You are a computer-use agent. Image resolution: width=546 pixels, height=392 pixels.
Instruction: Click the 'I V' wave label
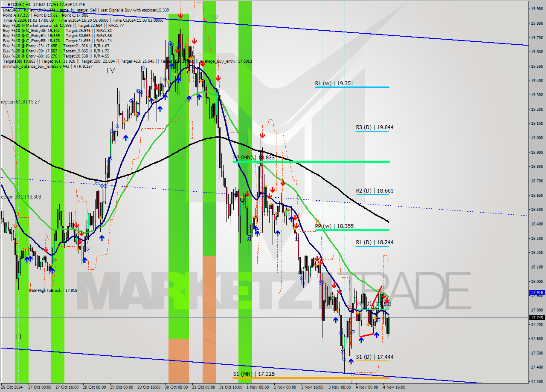pos(110,70)
